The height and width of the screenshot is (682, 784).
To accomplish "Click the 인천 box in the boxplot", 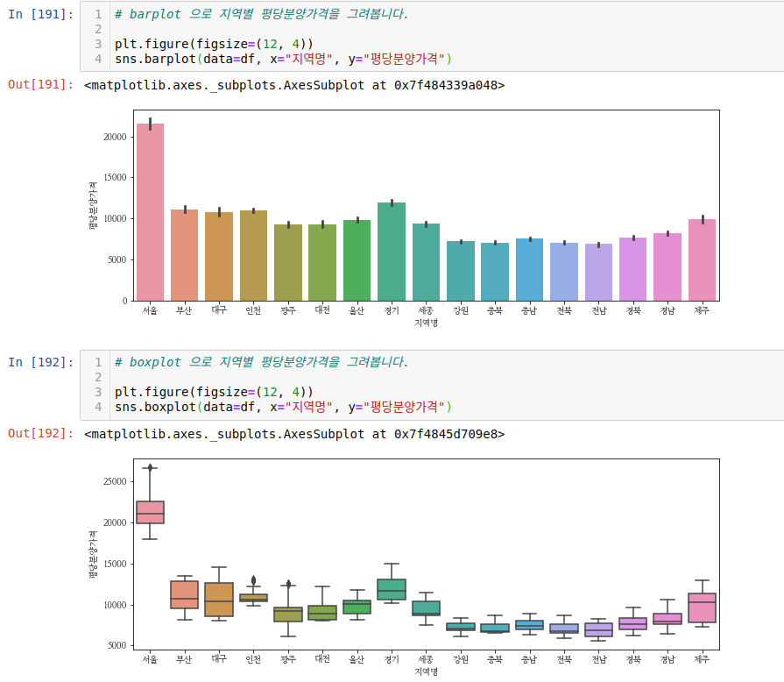I will [x=253, y=598].
